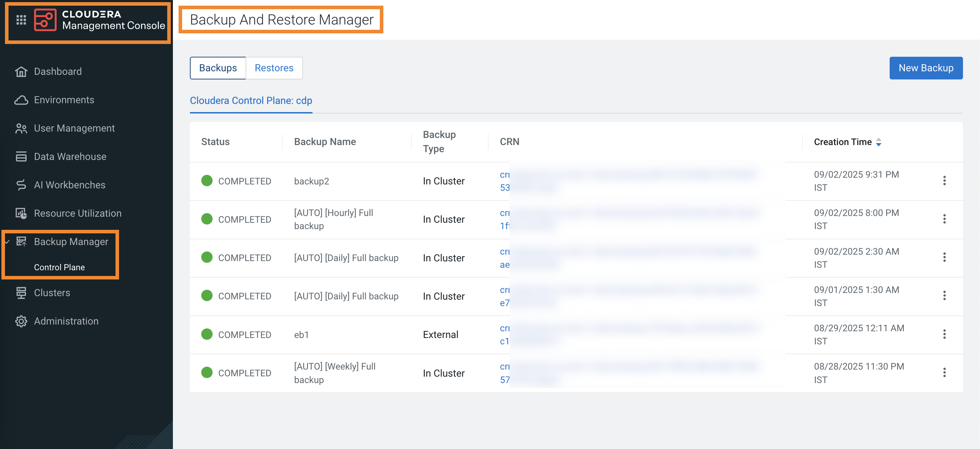Select the Backup Manager sidebar icon

[x=22, y=242]
